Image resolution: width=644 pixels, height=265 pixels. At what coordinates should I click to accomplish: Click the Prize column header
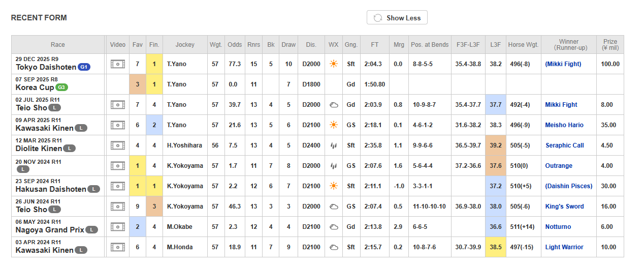[610, 45]
